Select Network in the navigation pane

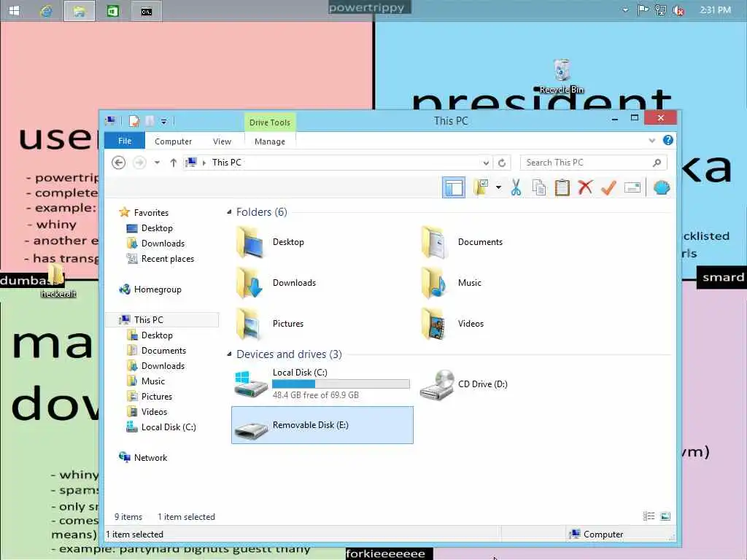point(143,458)
